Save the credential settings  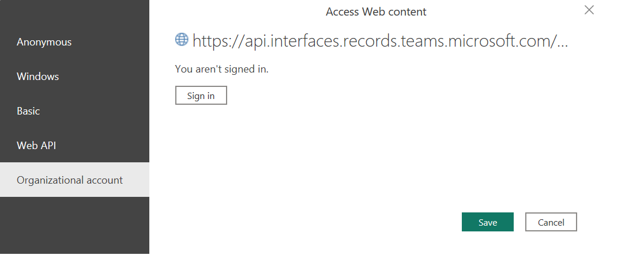487,222
